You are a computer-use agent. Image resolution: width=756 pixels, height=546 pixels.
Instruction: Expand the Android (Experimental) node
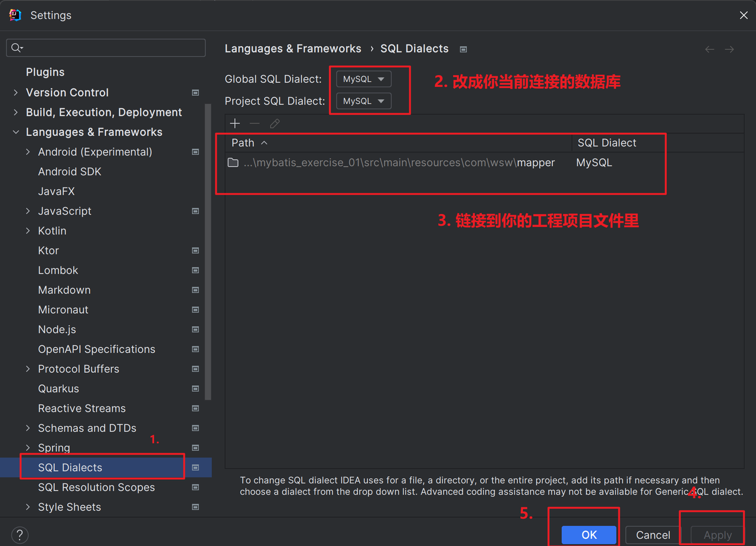point(28,152)
